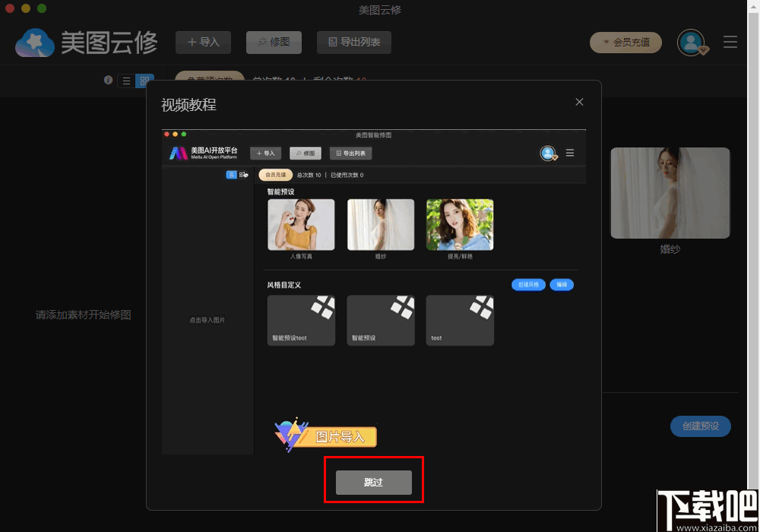Click the 智能预设test card in video
This screenshot has width=760, height=532.
pos(301,320)
